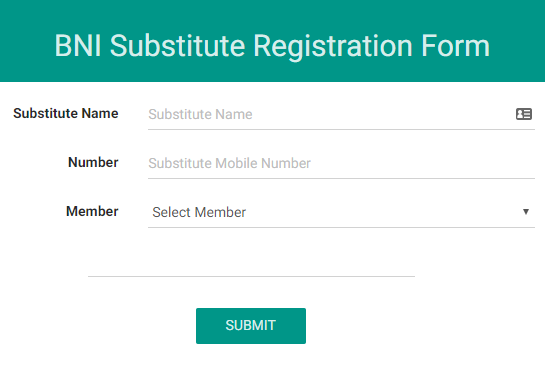Screen dimensions: 545x391
Task: Click the word SUBMIT on the green button
Action: tap(251, 326)
